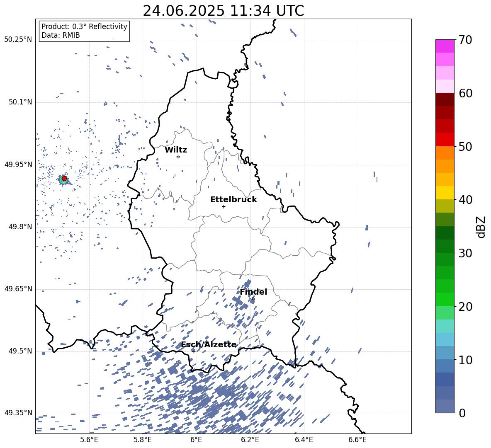The image size is (491, 448).
Task: Click the dark maroon swatch just below 60
Action: pyautogui.click(x=445, y=99)
